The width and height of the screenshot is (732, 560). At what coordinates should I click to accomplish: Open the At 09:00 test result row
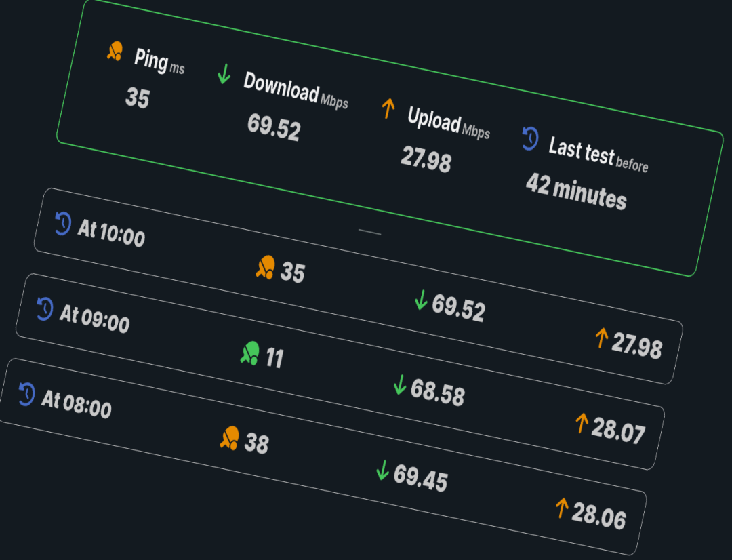click(x=339, y=373)
